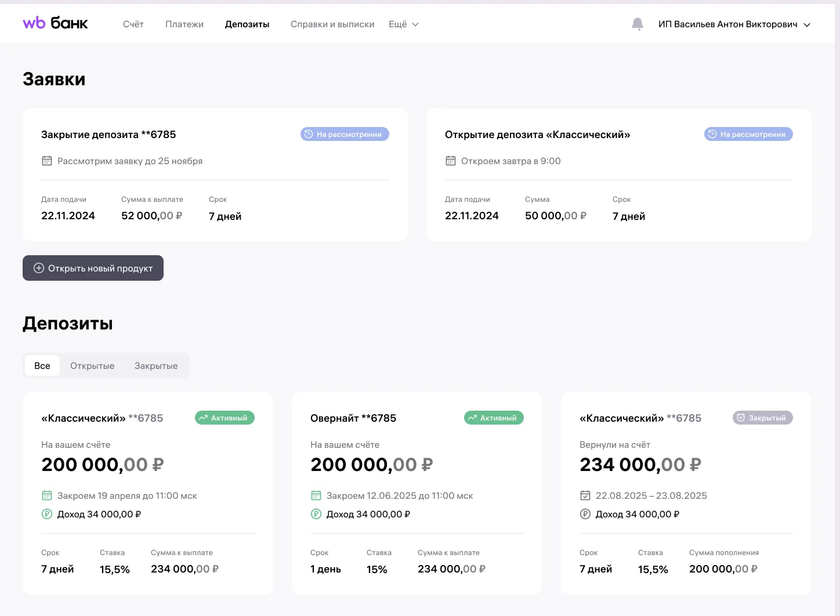The width and height of the screenshot is (840, 616).
Task: Go to «Платежи» section
Action: click(184, 24)
